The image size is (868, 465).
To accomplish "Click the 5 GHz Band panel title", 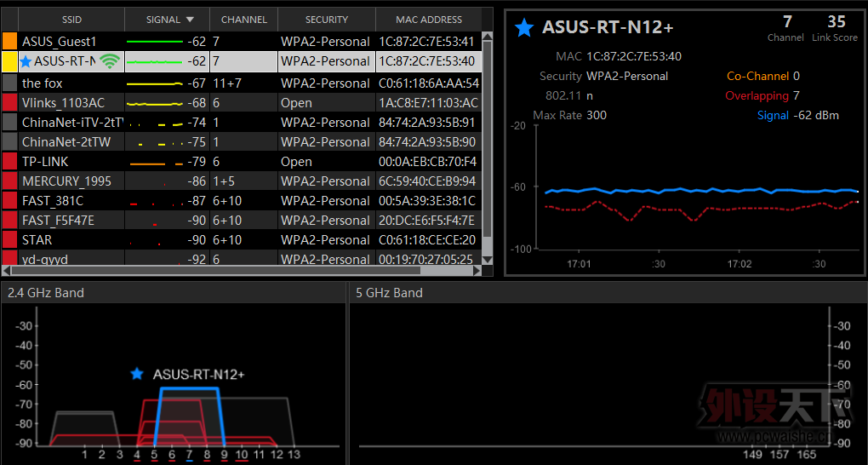I will click(389, 293).
